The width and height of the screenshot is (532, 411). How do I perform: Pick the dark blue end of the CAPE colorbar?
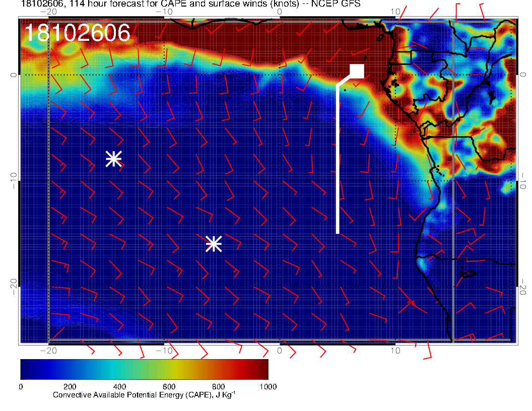coord(26,369)
